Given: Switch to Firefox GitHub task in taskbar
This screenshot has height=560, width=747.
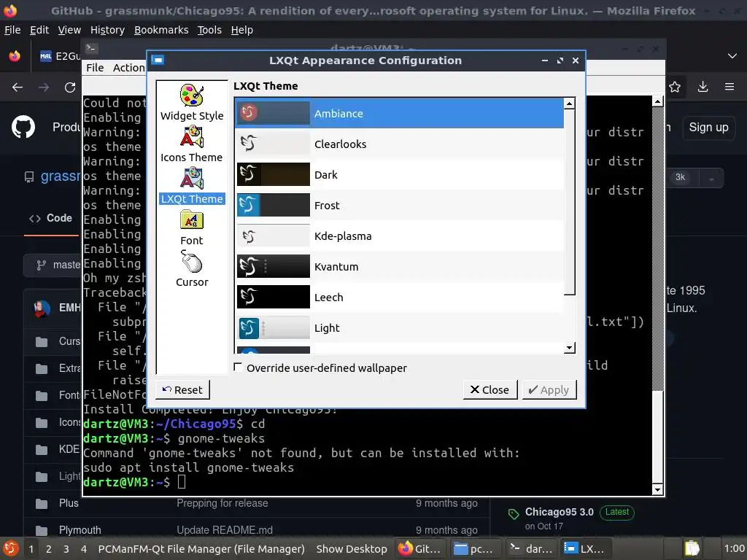Looking at the screenshot, I should click(420, 549).
